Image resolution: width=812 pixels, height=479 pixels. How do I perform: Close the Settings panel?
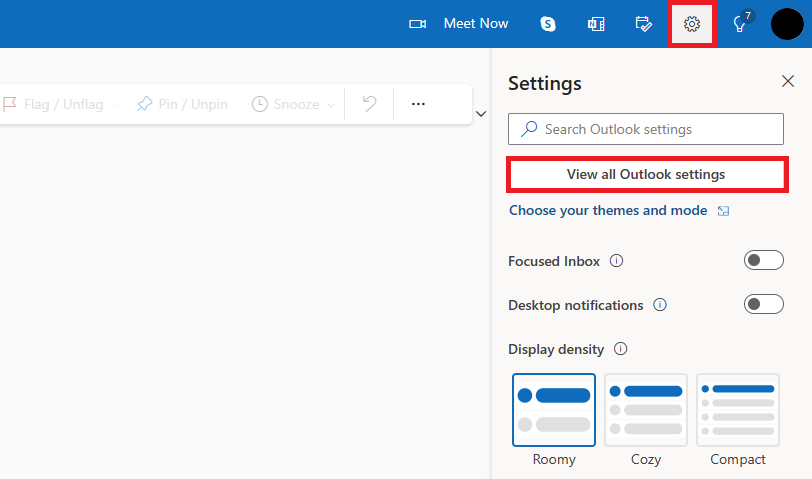point(788,81)
